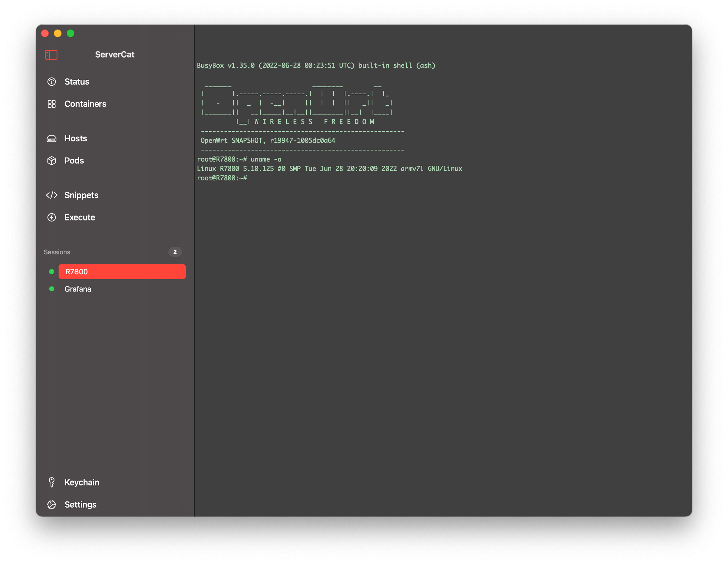This screenshot has height=564, width=728.
Task: Click the Status gauge icon
Action: [x=52, y=82]
